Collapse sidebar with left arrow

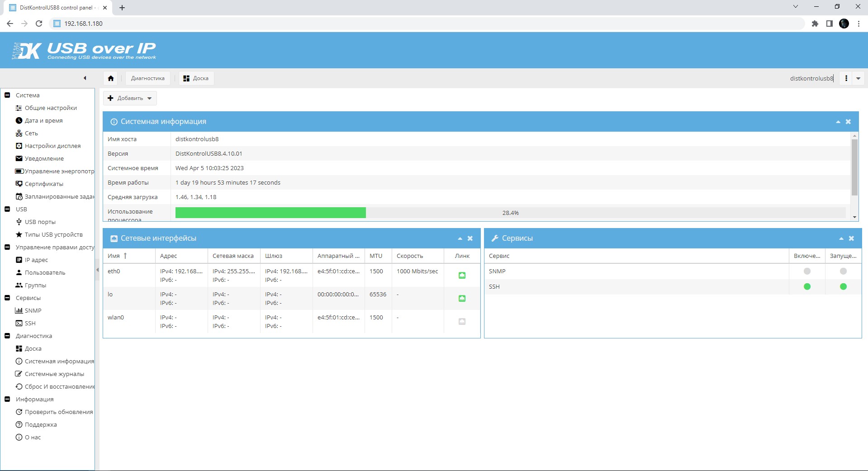[85, 78]
